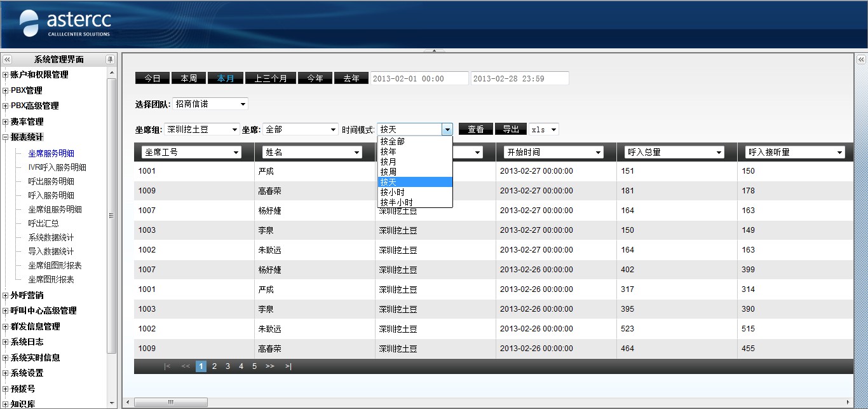Expand the 外呼营销 tree node
Screen dimensions: 868x409
(x=6, y=295)
